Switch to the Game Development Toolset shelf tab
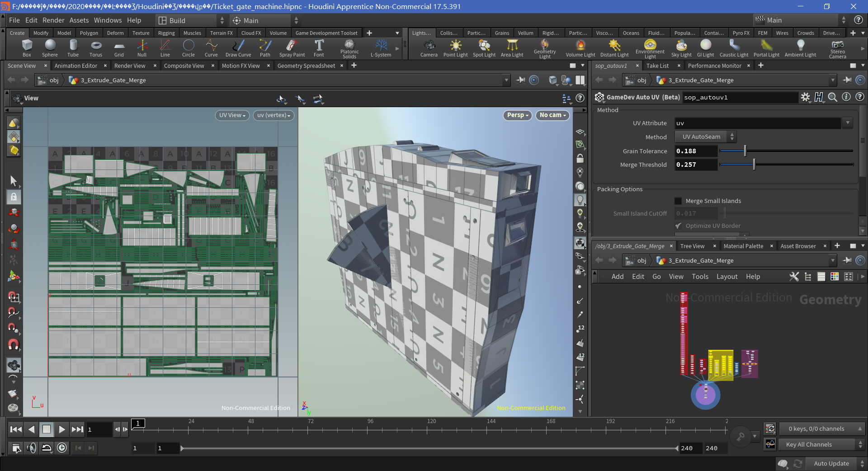 326,33
